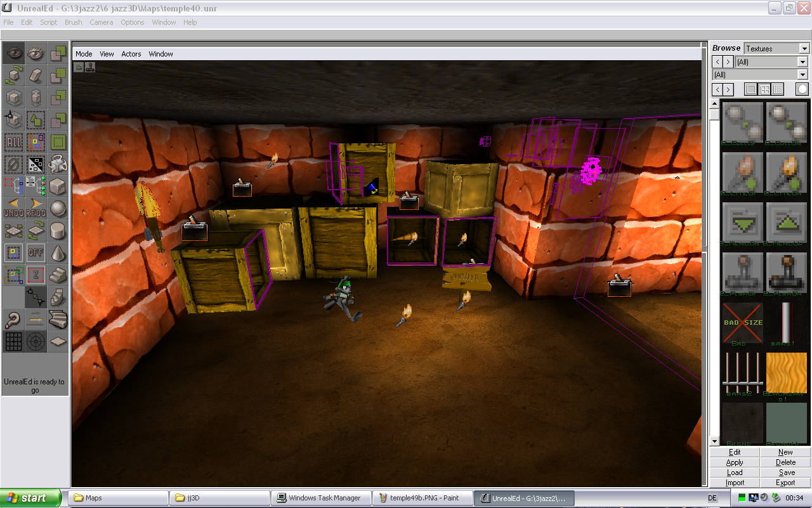Screen dimensions: 812x508
Task: Click the square grid icon
Action: tap(14, 342)
